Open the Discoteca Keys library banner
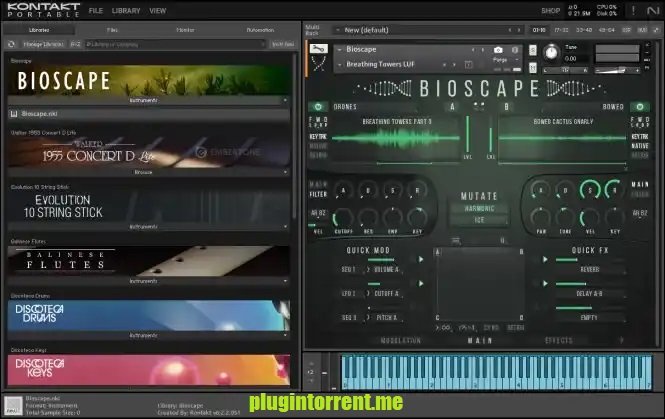This screenshot has width=665, height=419. click(x=148, y=370)
